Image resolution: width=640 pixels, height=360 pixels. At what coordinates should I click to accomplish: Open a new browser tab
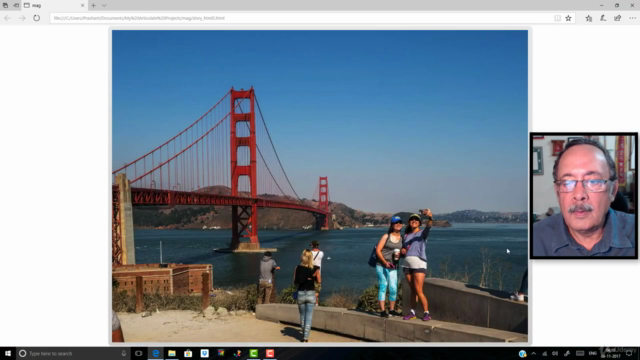coord(93,5)
